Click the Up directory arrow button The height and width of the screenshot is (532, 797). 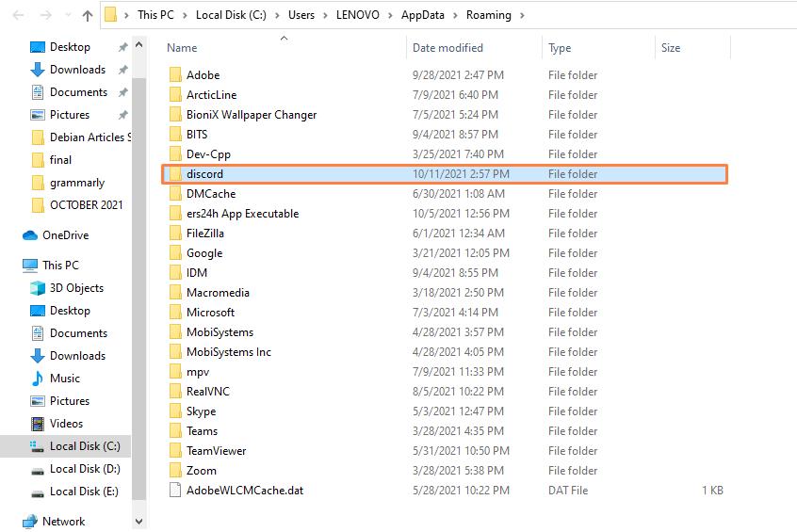(88, 15)
